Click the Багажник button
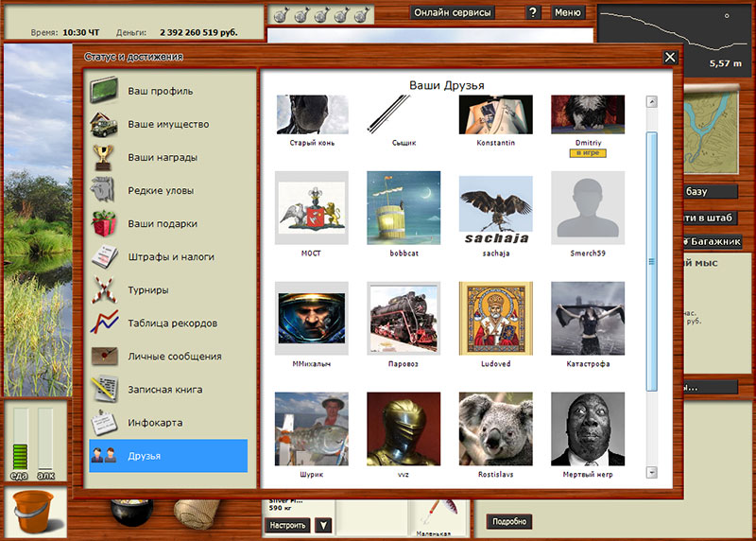The image size is (756, 541). point(713,241)
